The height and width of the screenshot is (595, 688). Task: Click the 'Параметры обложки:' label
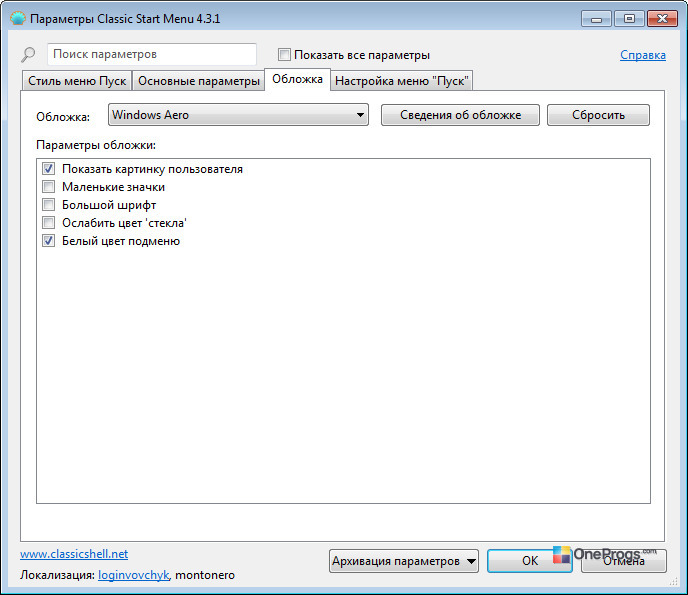96,145
